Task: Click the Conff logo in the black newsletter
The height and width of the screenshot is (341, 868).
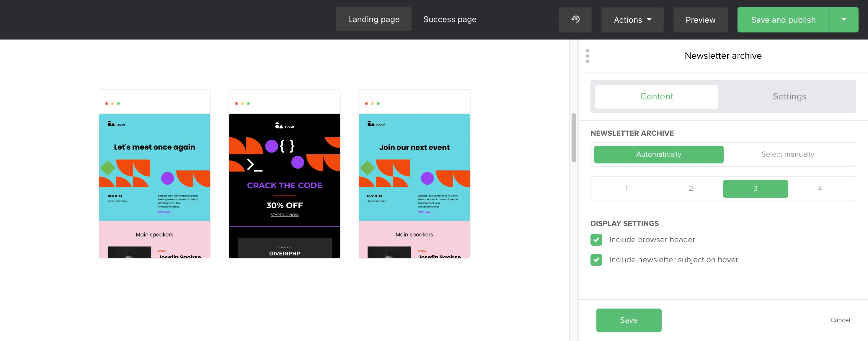Action: click(284, 126)
